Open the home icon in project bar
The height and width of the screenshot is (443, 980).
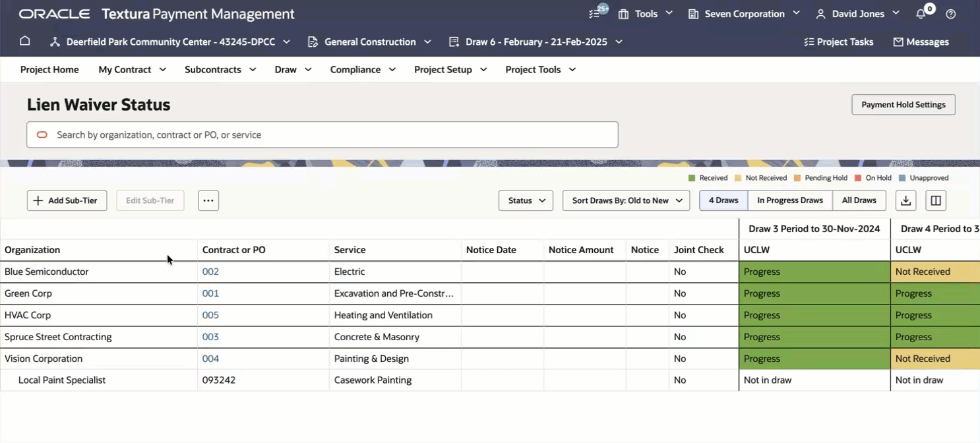25,41
